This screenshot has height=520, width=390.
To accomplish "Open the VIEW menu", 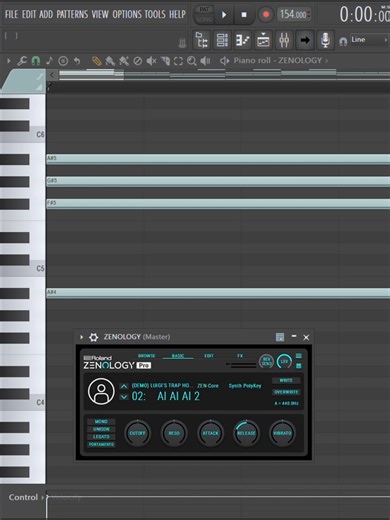I will point(100,14).
